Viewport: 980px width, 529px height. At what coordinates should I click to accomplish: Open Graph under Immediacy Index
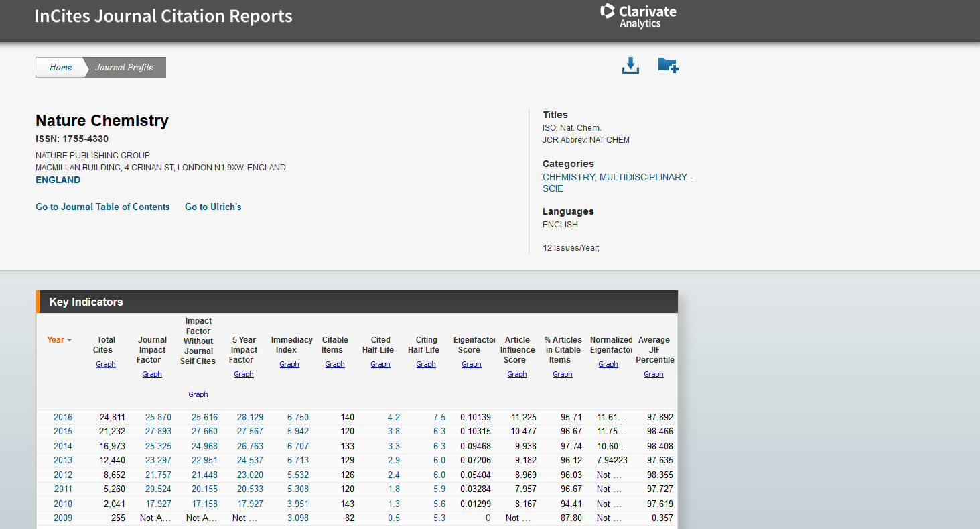click(x=289, y=364)
